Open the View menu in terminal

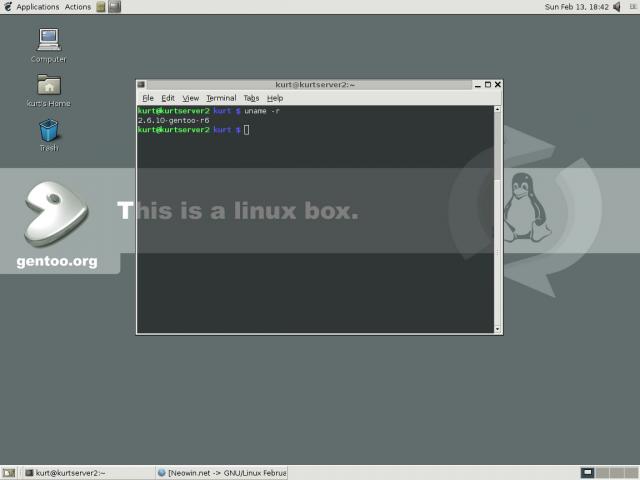[x=190, y=98]
